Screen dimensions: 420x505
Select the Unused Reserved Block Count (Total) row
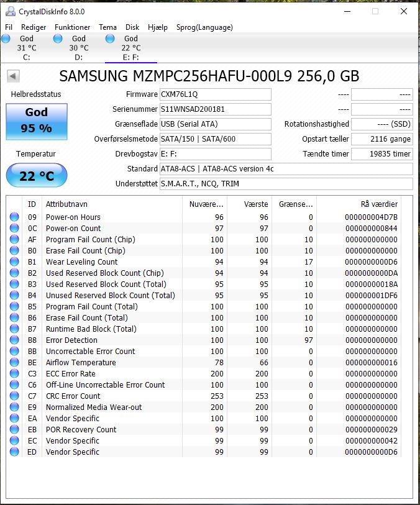204,295
